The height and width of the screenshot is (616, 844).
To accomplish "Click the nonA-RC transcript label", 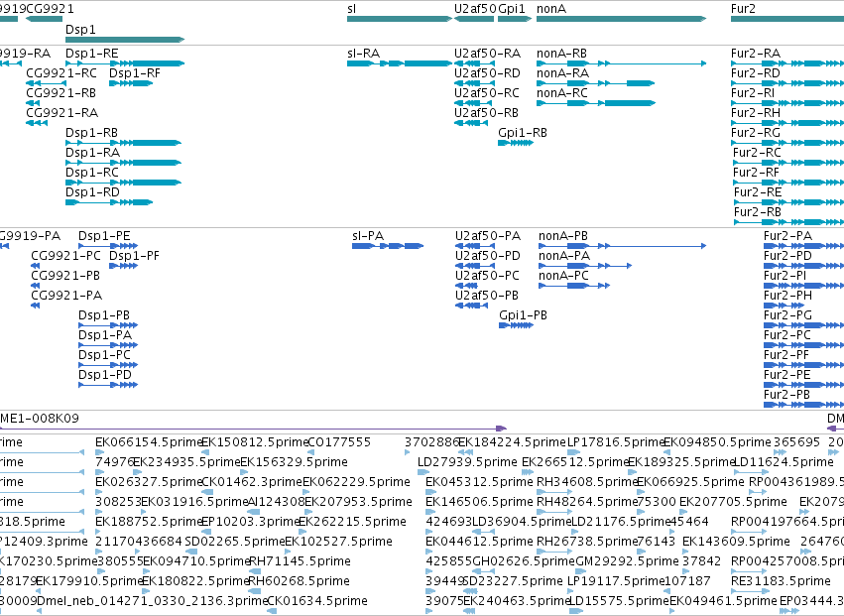I will point(562,93).
